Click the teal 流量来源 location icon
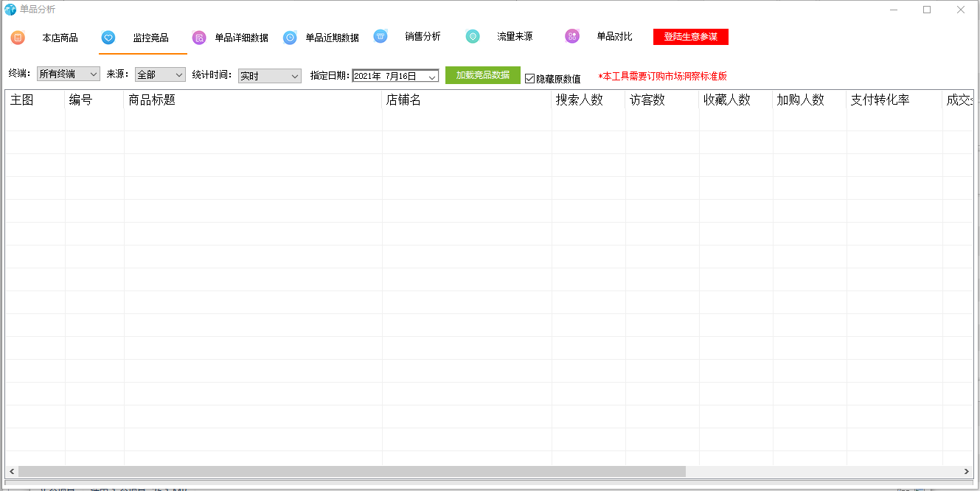The width and height of the screenshot is (980, 491). click(x=473, y=36)
